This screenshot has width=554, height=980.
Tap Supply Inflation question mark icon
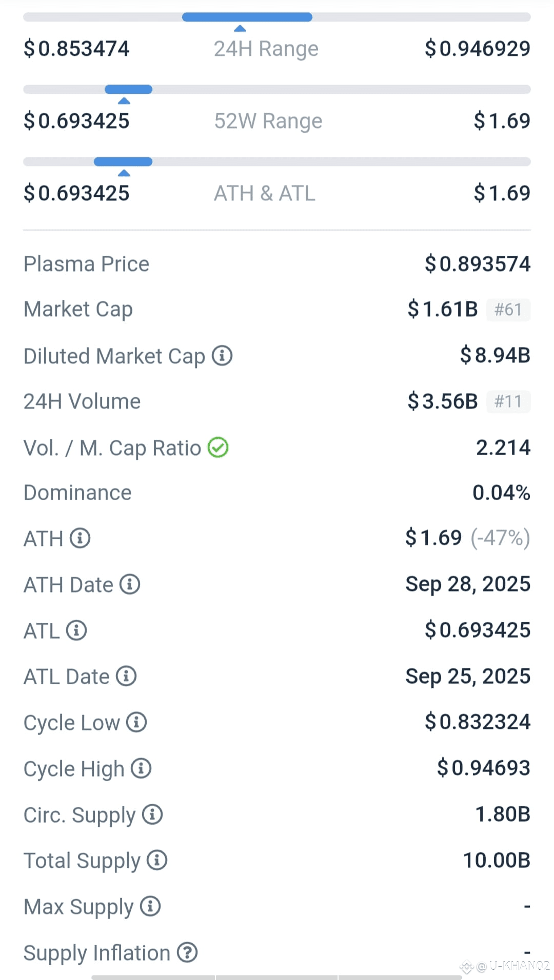pos(187,952)
